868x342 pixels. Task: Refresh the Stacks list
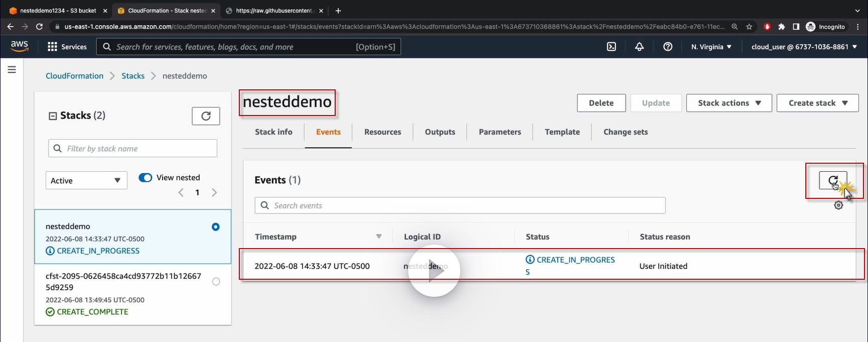coord(206,116)
